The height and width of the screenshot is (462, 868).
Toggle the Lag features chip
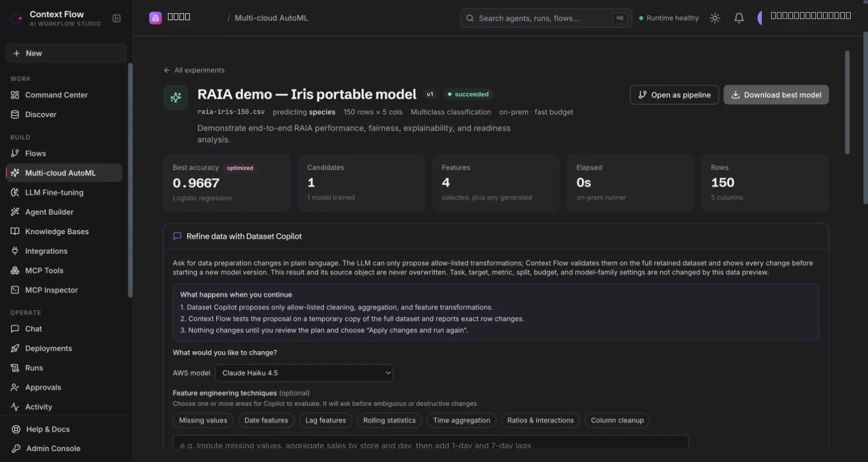(x=325, y=420)
